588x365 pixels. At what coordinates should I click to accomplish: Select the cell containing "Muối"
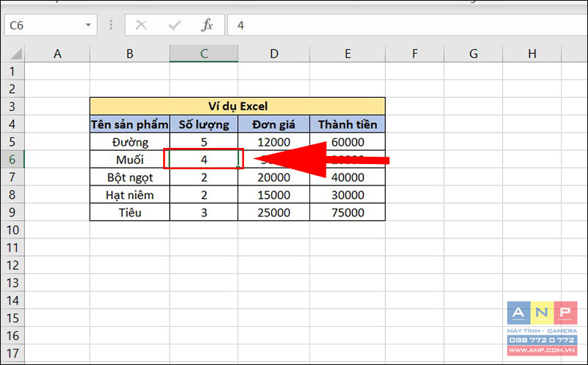click(x=130, y=159)
